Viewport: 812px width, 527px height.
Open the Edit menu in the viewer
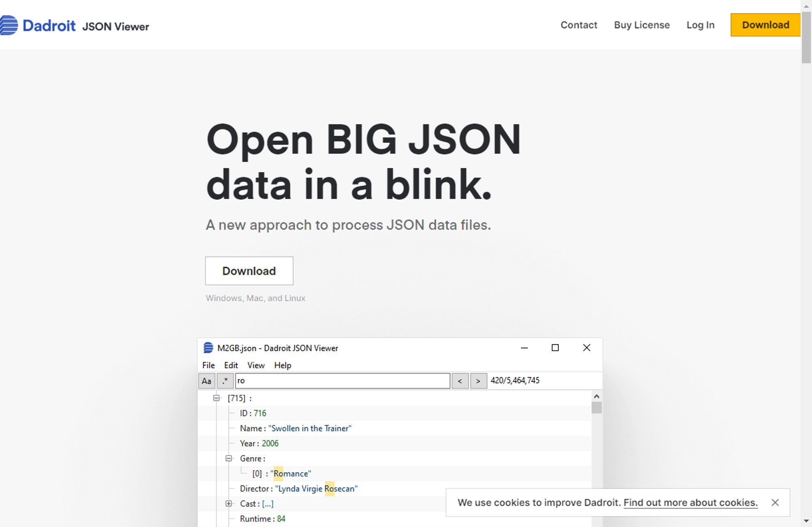pyautogui.click(x=231, y=365)
